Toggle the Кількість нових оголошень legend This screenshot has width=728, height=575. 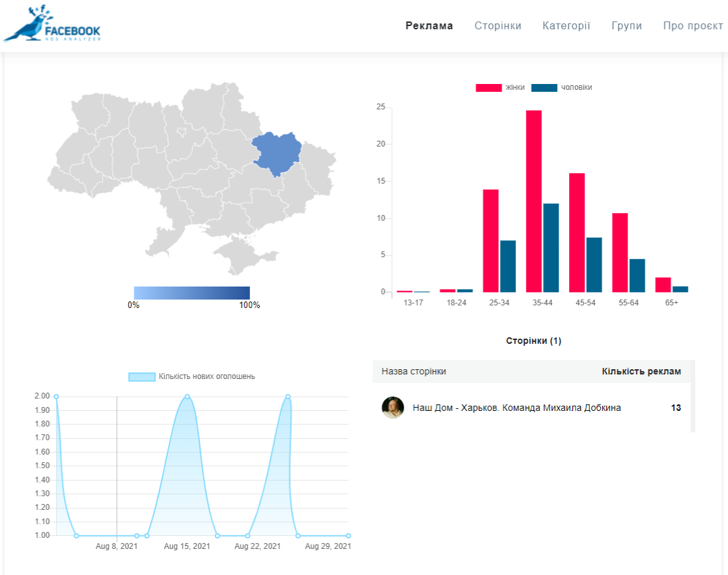click(x=191, y=376)
